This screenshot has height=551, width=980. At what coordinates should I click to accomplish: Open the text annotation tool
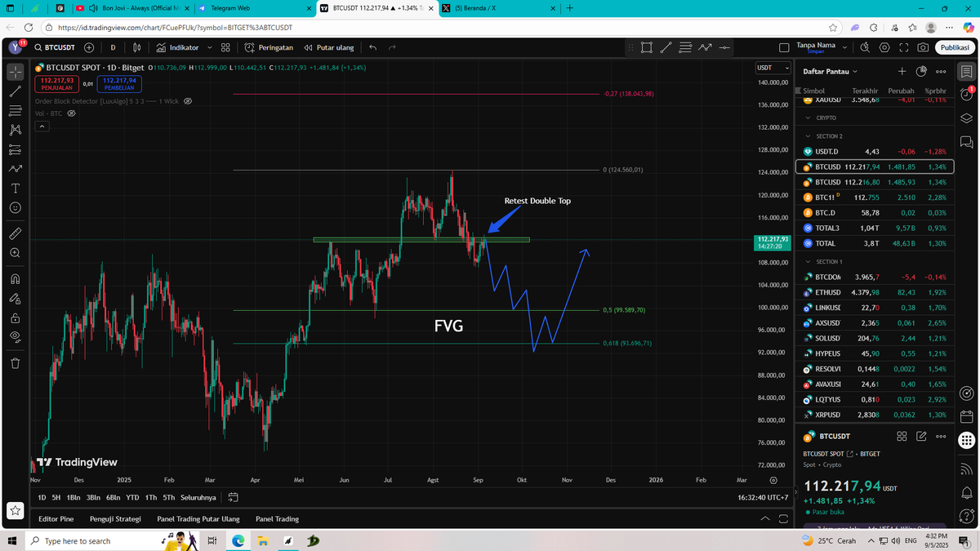coord(16,188)
